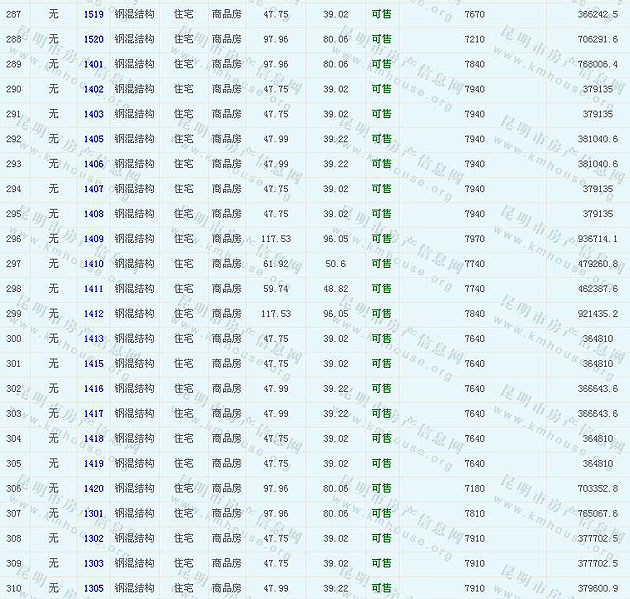The width and height of the screenshot is (630, 599).
Task: Click 可售 status in row 296
Action: 381,239
